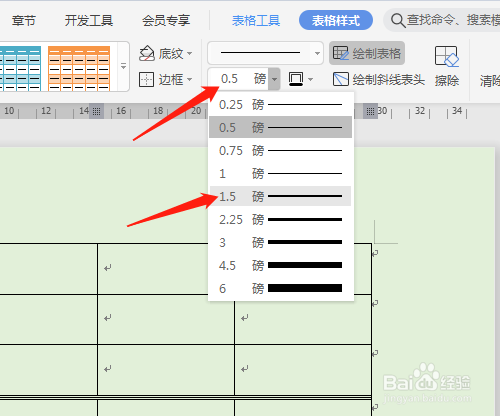
Task: Click the ruler number 32
Action: point(420,111)
